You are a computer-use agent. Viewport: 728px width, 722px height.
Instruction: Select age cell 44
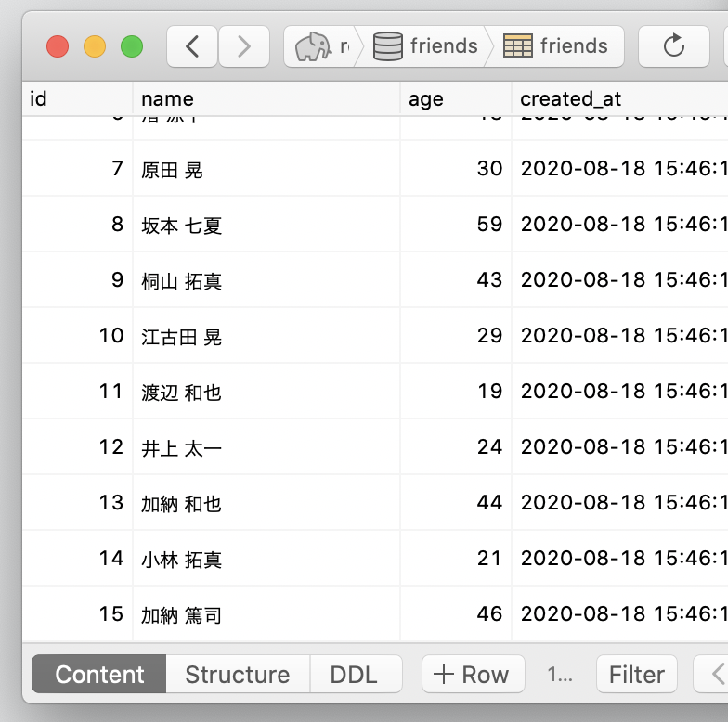[x=456, y=503]
